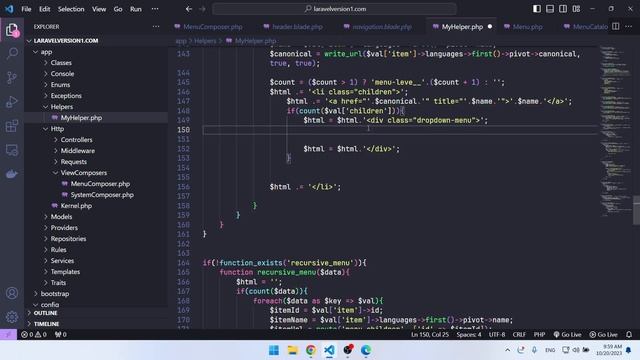Open Microsoft Edge from taskbar
Viewport: 640px width, 360px height.
[366, 350]
